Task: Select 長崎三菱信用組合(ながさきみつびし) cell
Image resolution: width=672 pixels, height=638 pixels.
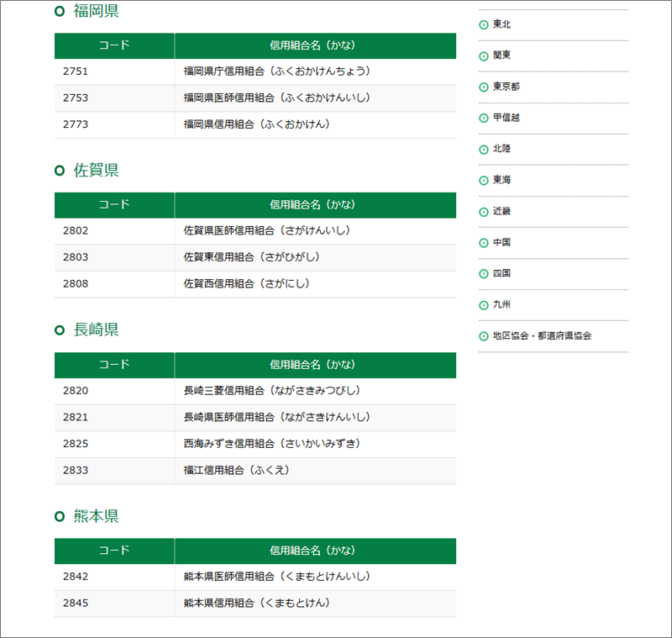Action: point(316,391)
